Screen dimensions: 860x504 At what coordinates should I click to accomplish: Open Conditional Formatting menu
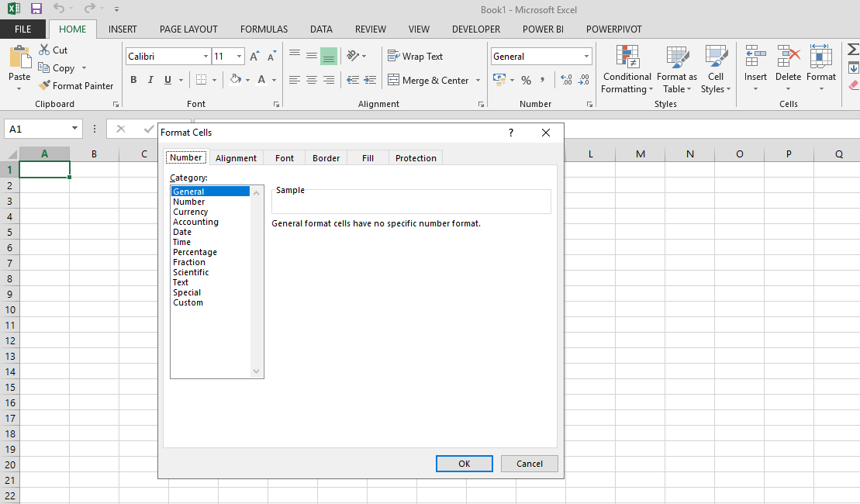point(627,69)
